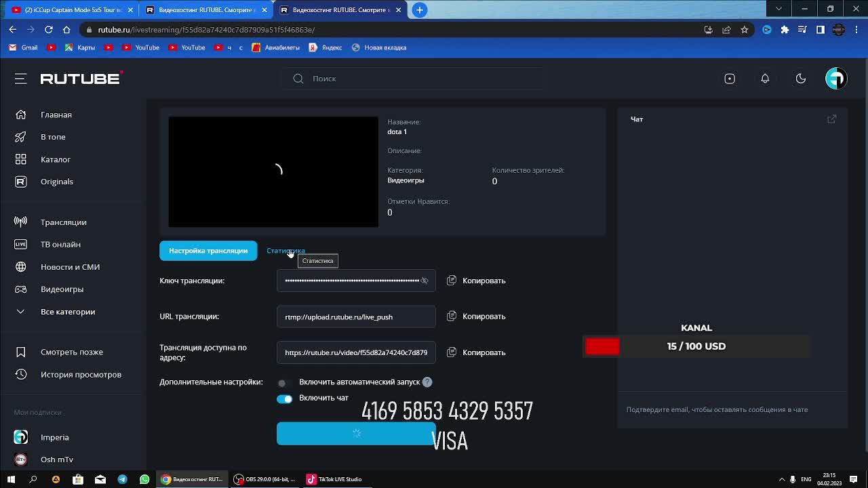Viewport: 868px width, 488px height.
Task: Open Telegram from the taskbar
Action: [x=122, y=479]
